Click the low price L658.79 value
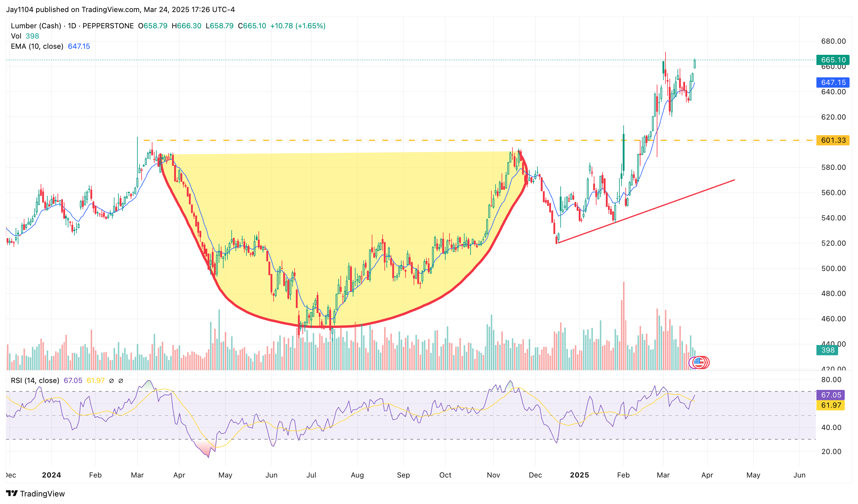The width and height of the screenshot is (858, 504). click(220, 26)
